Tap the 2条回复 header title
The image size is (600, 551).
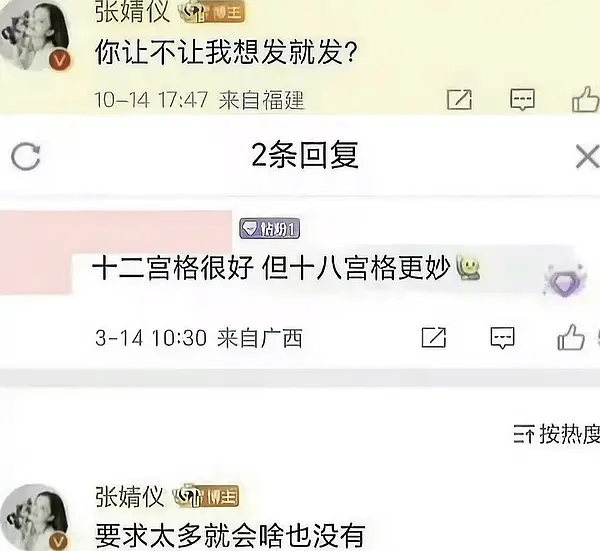[305, 155]
